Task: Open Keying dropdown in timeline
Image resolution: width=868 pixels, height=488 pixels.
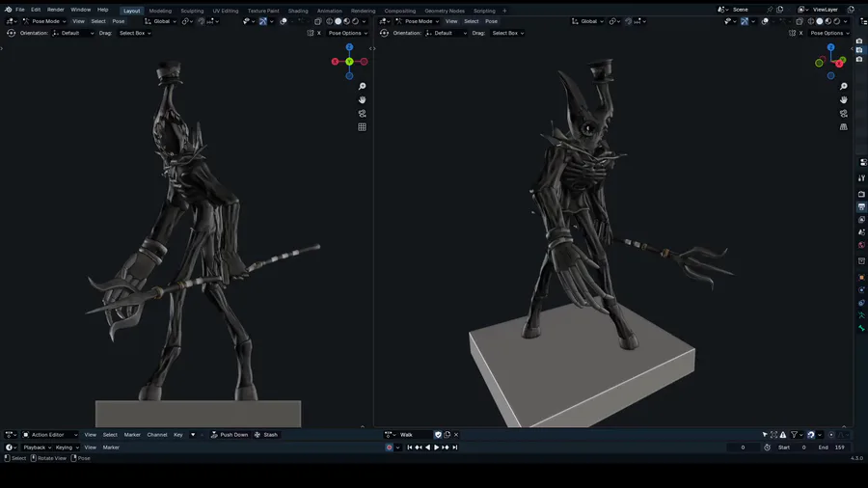Action: click(67, 447)
